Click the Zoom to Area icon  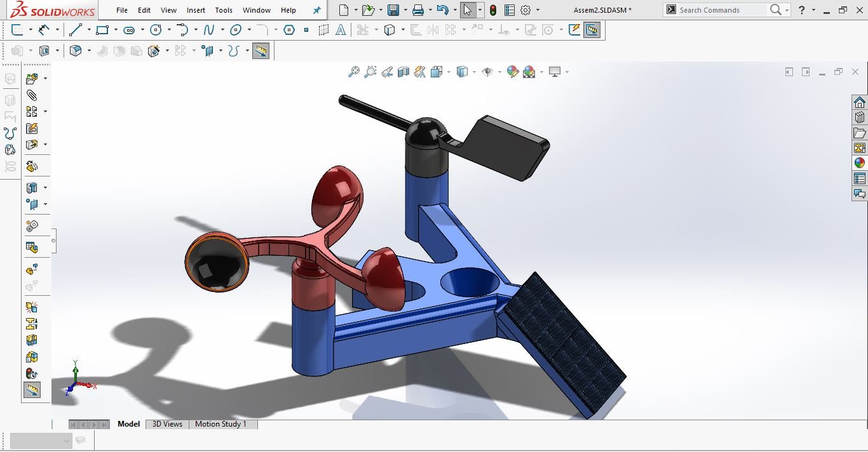370,72
